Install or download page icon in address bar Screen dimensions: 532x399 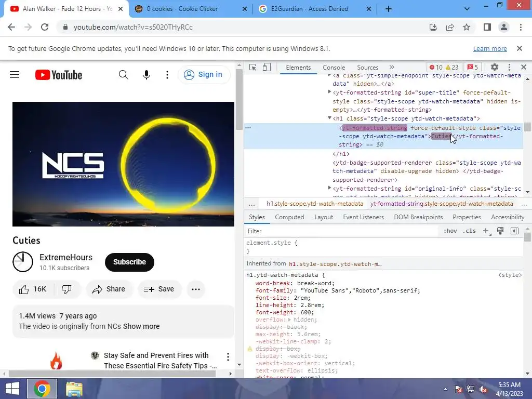(433, 27)
